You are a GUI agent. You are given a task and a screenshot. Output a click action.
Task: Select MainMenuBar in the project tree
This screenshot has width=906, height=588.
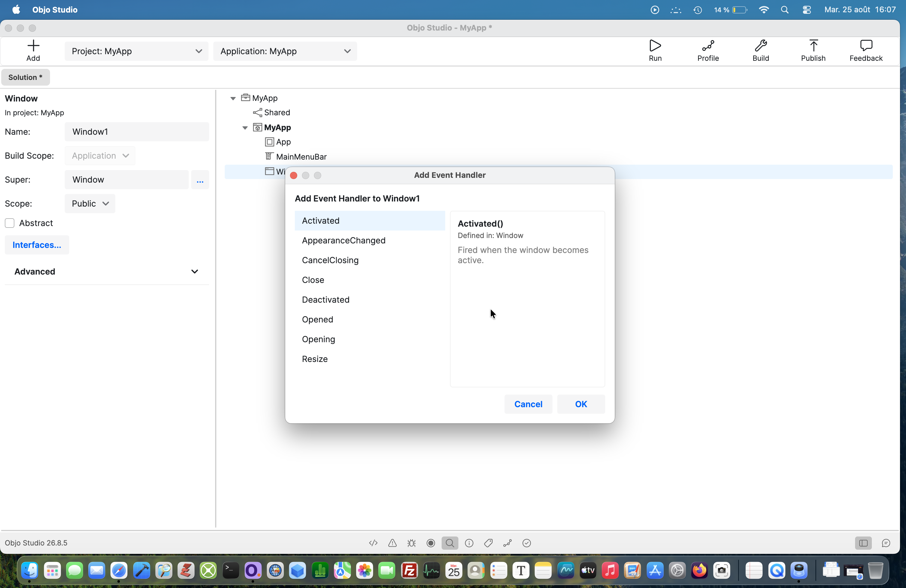[301, 157]
